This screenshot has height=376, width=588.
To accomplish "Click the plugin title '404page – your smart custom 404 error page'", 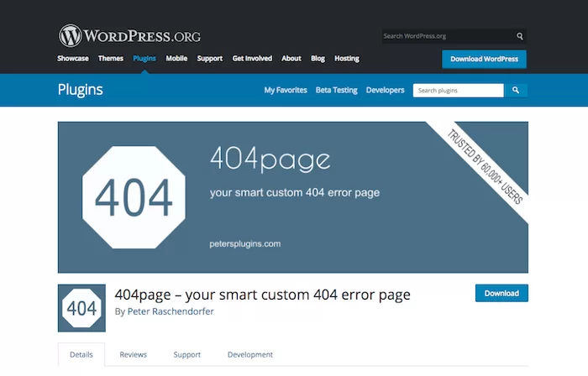I will point(262,295).
